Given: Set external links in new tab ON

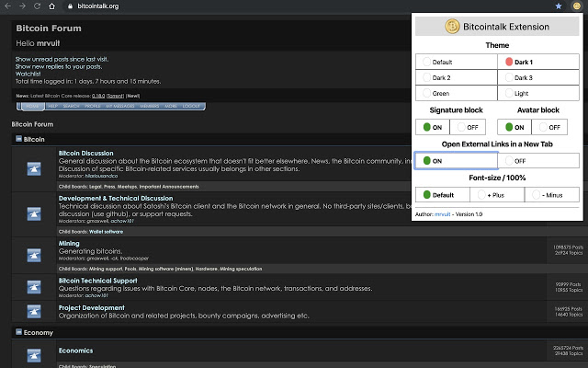Looking at the screenshot, I should (x=457, y=160).
